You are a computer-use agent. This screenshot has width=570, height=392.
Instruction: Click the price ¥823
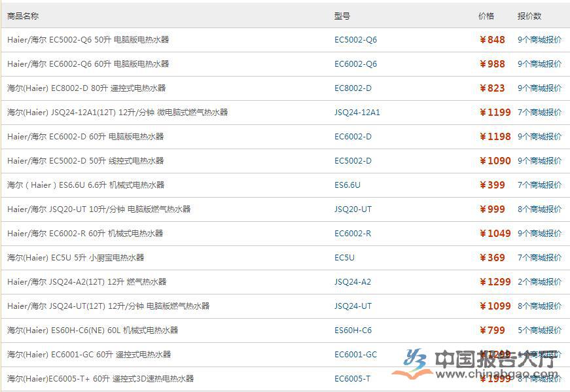(492, 88)
